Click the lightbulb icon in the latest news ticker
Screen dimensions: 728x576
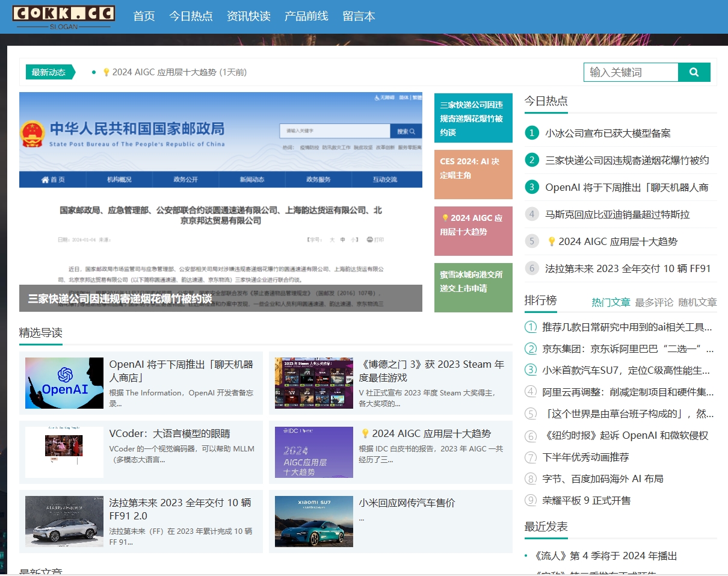click(106, 72)
